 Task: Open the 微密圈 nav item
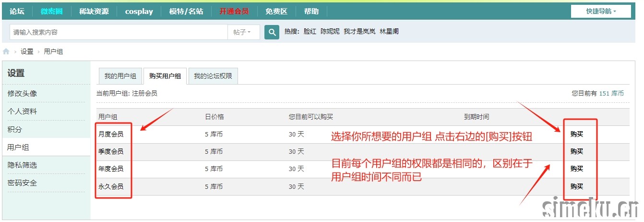(x=51, y=11)
